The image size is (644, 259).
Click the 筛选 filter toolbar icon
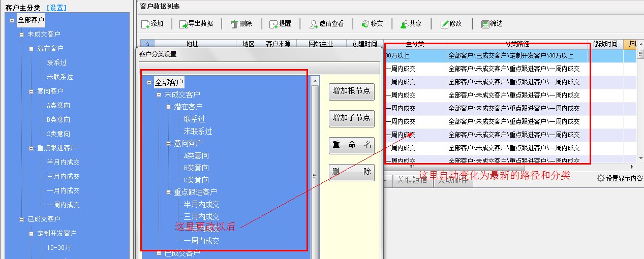pos(485,24)
